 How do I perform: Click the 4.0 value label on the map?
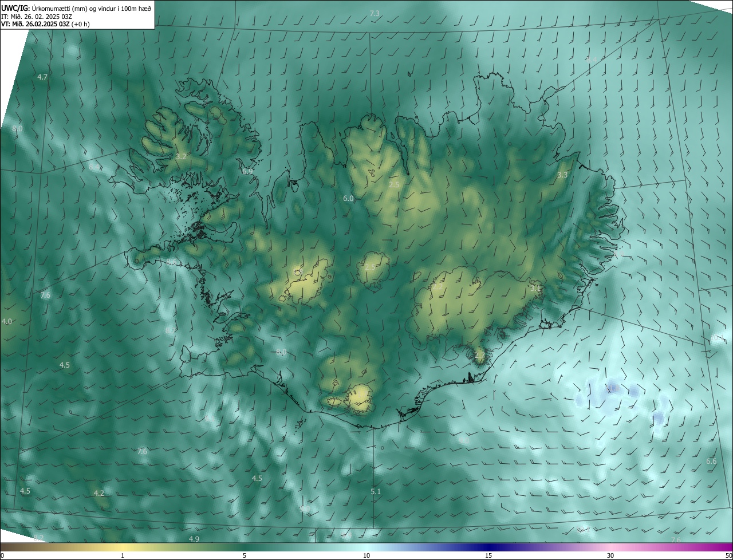click(x=7, y=322)
